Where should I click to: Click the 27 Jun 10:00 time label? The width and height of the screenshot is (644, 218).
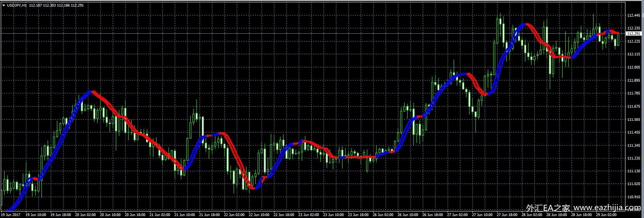[x=482, y=215]
